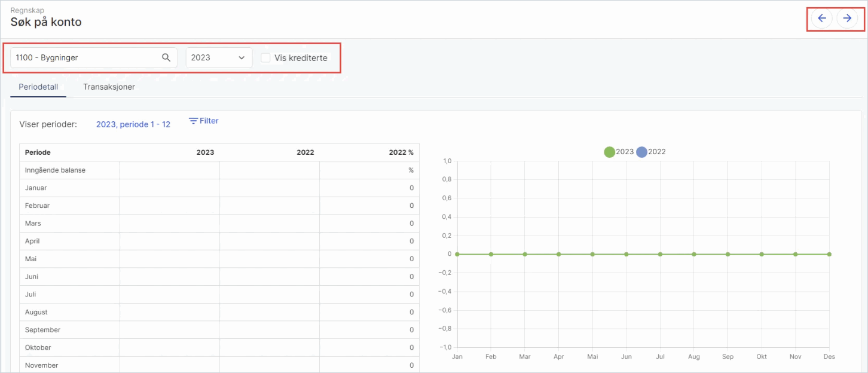This screenshot has height=373, width=868.
Task: Select the Oktober row label
Action: pyautogui.click(x=38, y=347)
